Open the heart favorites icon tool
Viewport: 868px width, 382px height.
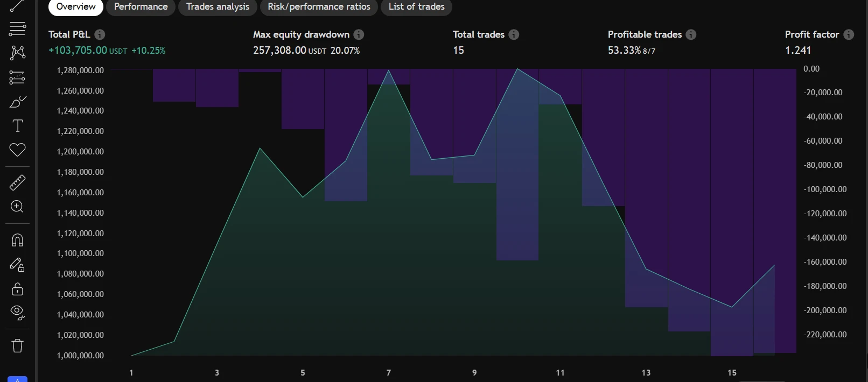(17, 150)
